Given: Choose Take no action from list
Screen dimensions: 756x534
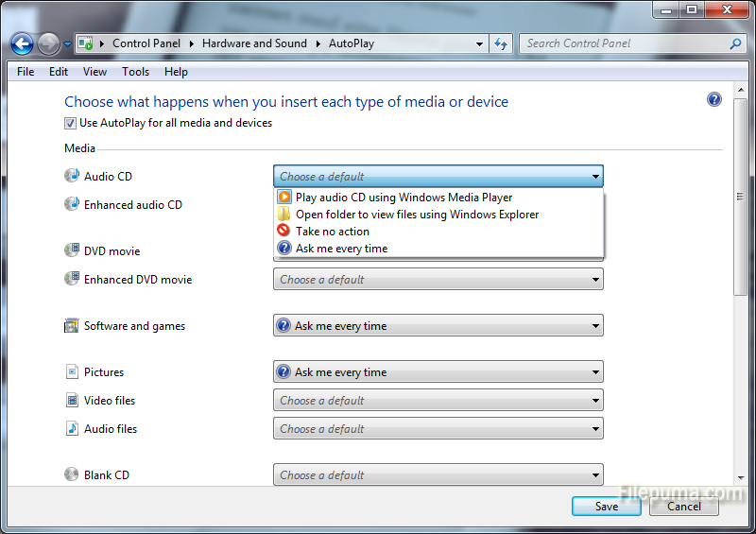Looking at the screenshot, I should coord(332,232).
